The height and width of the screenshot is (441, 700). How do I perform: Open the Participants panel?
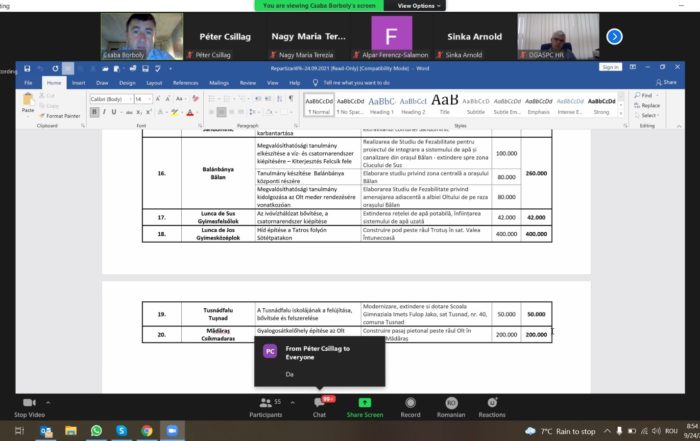[265, 403]
